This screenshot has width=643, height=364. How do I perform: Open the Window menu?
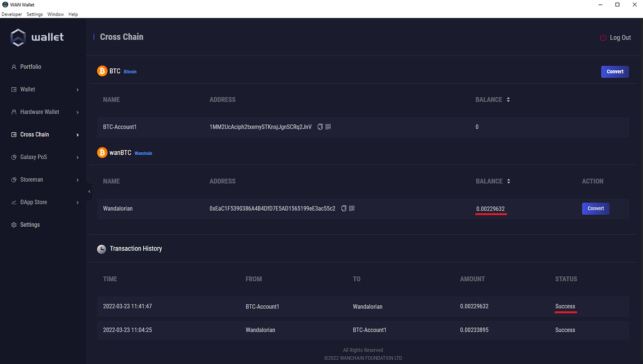(x=56, y=14)
